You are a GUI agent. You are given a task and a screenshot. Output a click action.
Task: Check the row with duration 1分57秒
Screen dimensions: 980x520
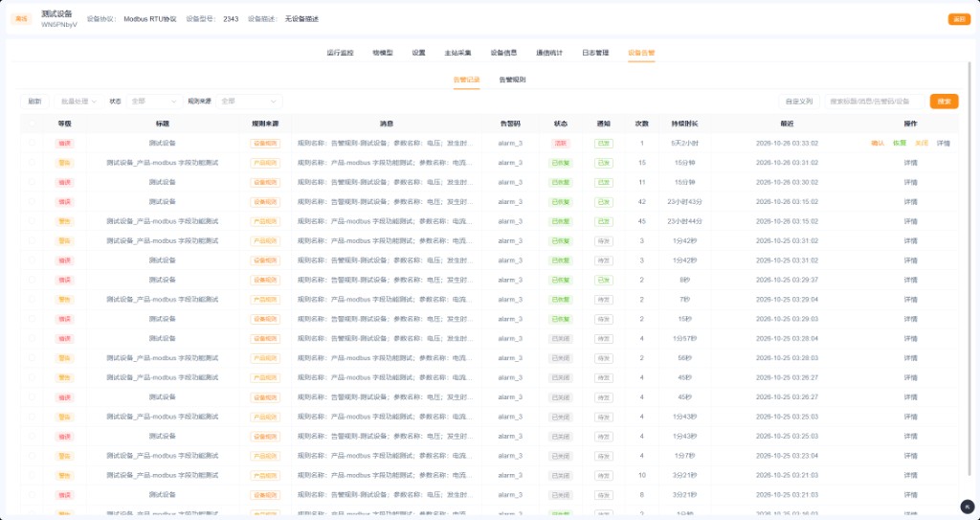click(x=32, y=339)
